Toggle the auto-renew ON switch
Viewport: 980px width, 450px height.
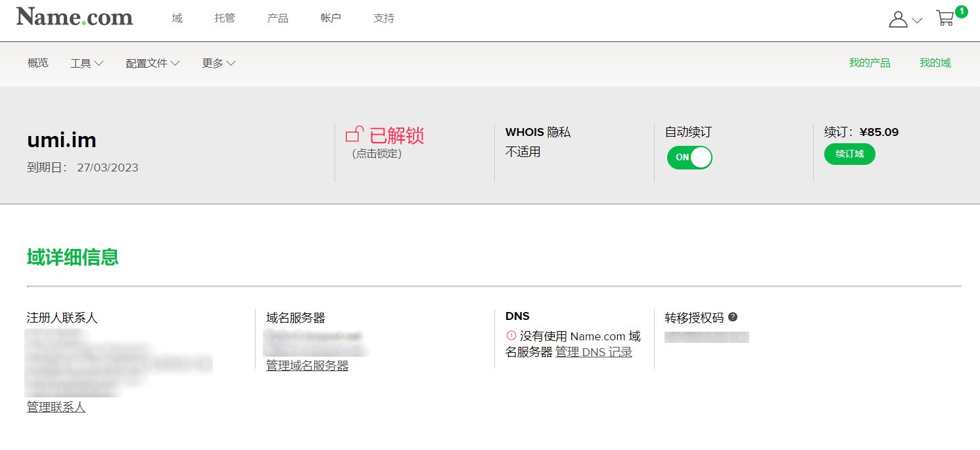689,158
